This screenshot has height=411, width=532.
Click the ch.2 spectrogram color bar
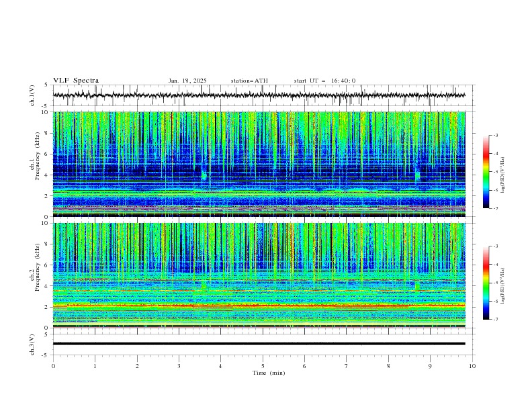(486, 283)
